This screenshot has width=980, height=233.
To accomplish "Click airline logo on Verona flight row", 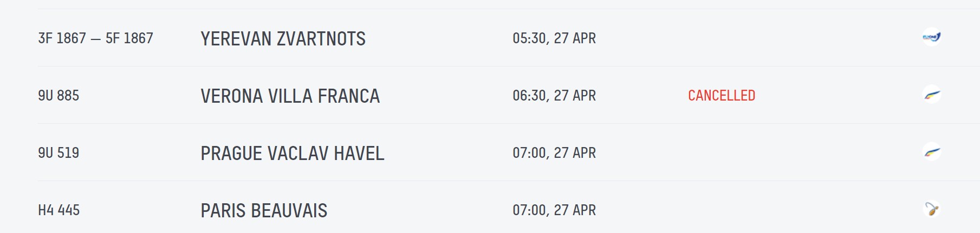I will pyautogui.click(x=931, y=95).
